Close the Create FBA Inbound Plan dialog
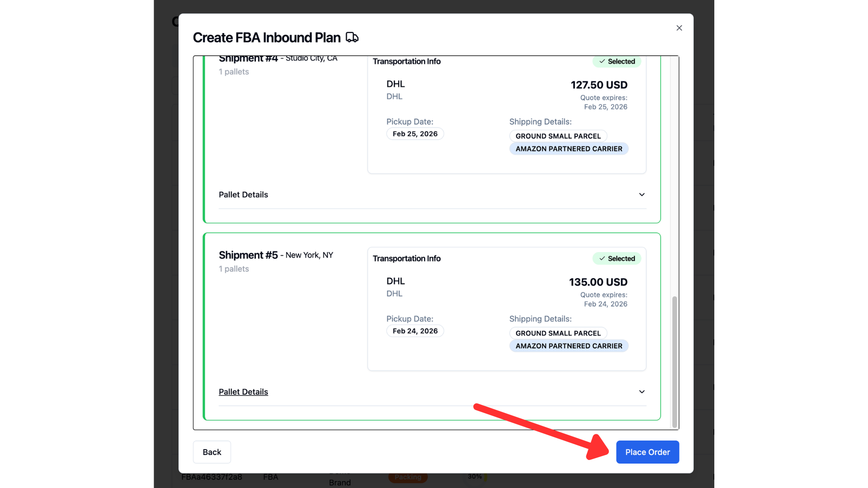 [x=679, y=28]
